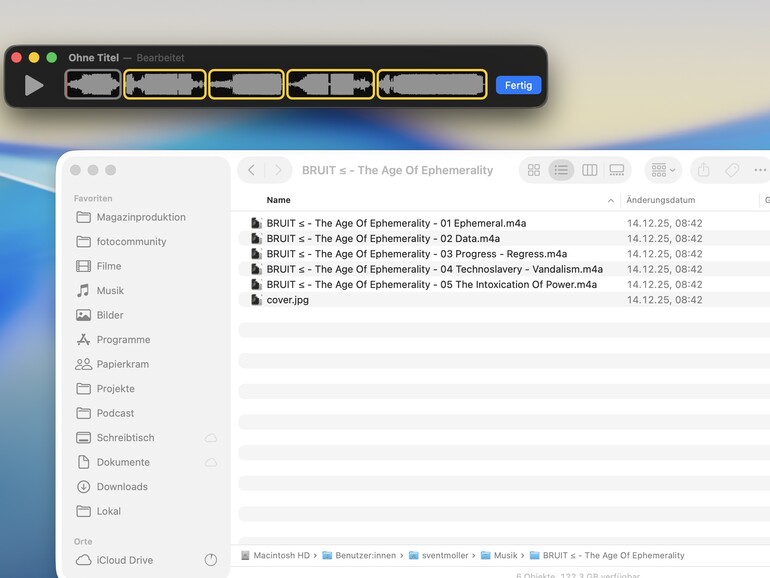Click the Fertig button
770x578 pixels.
tap(518, 85)
